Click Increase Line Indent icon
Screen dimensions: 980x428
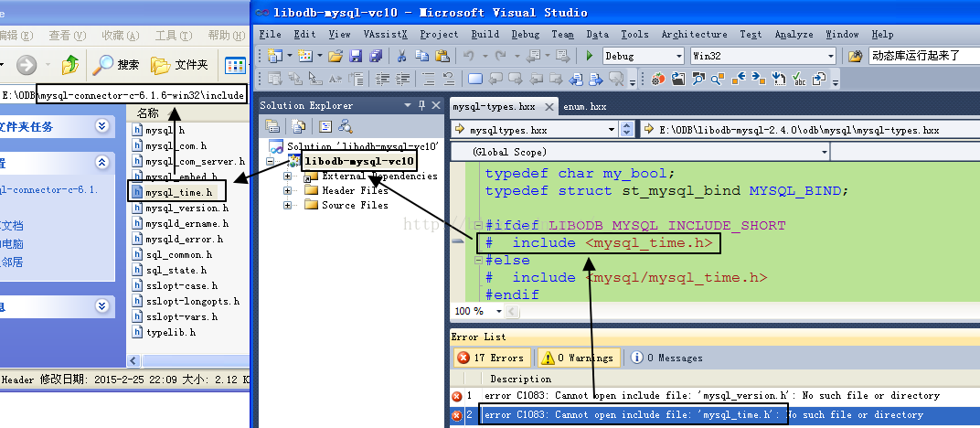(403, 79)
